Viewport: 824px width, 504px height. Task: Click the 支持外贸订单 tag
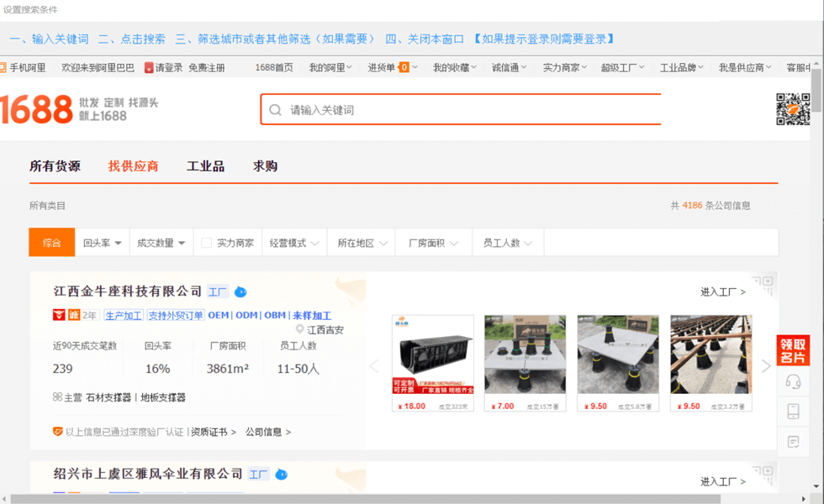[176, 316]
